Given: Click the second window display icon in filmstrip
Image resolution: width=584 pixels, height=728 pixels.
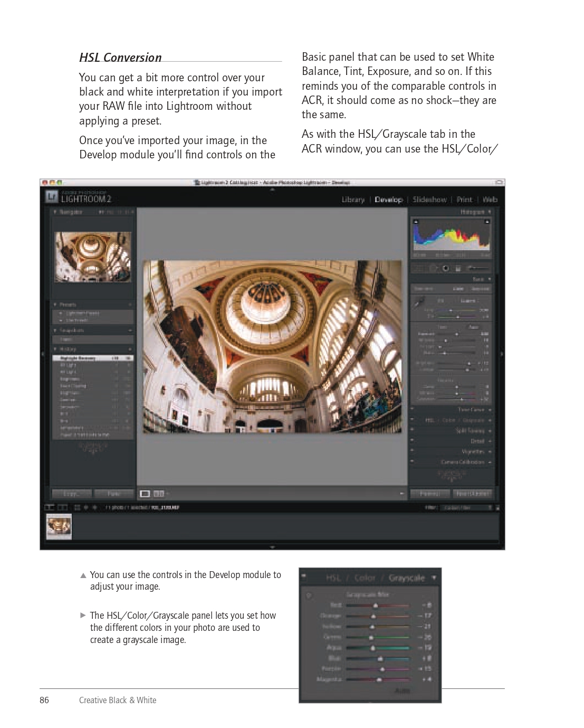Looking at the screenshot, I should coord(62,507).
